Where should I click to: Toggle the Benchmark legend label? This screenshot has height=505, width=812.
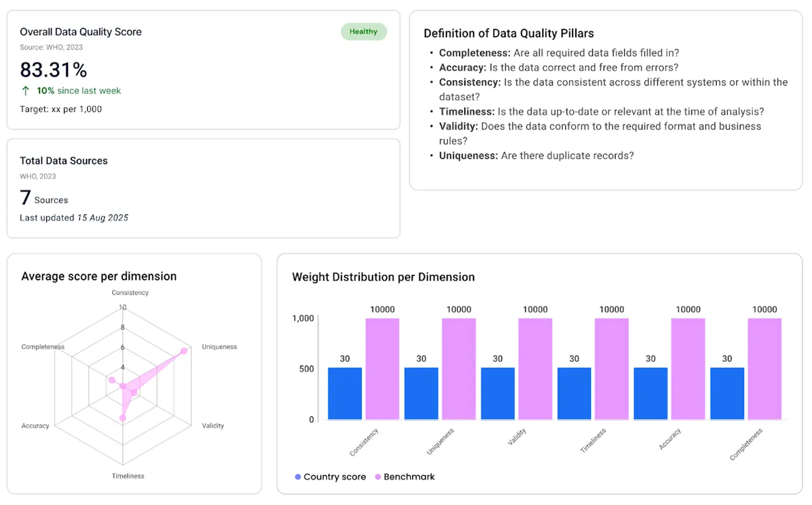coord(409,477)
